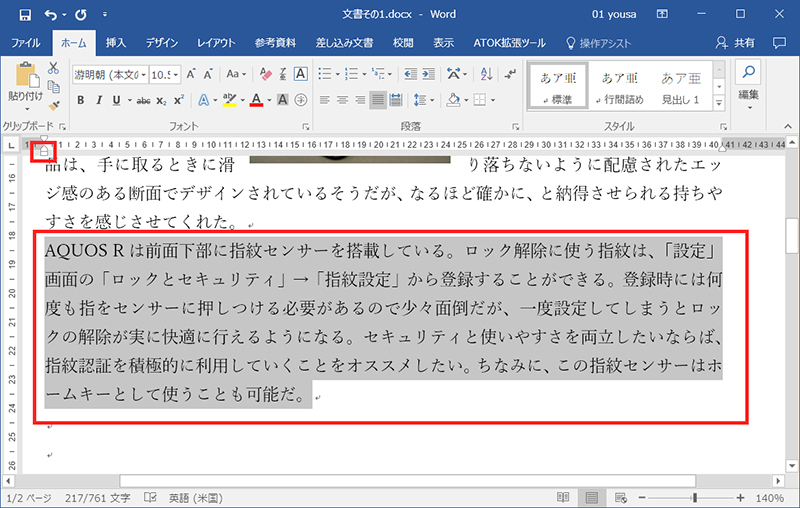Apply shading with paint bucket icon

[453, 100]
